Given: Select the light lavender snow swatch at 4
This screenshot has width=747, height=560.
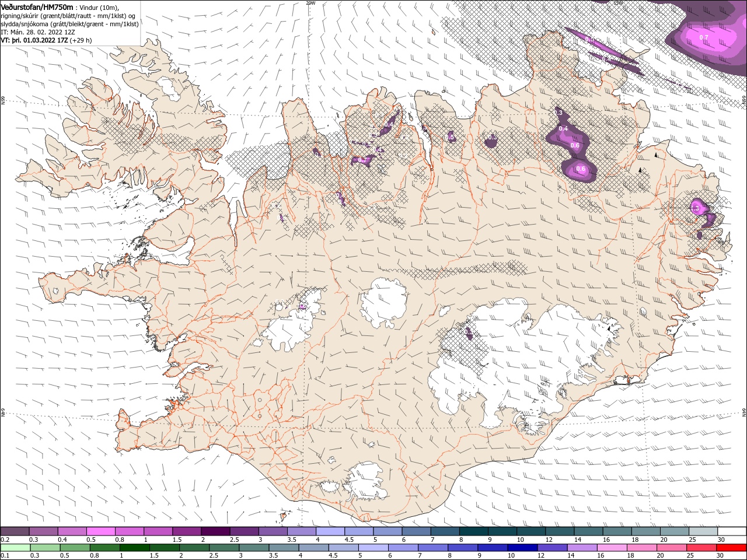Looking at the screenshot, I should (330, 531).
